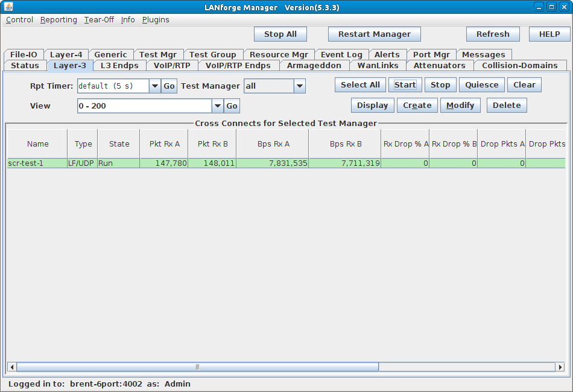The height and width of the screenshot is (392, 573).
Task: Open the VoIP/RTP Endps tab
Action: 238,65
